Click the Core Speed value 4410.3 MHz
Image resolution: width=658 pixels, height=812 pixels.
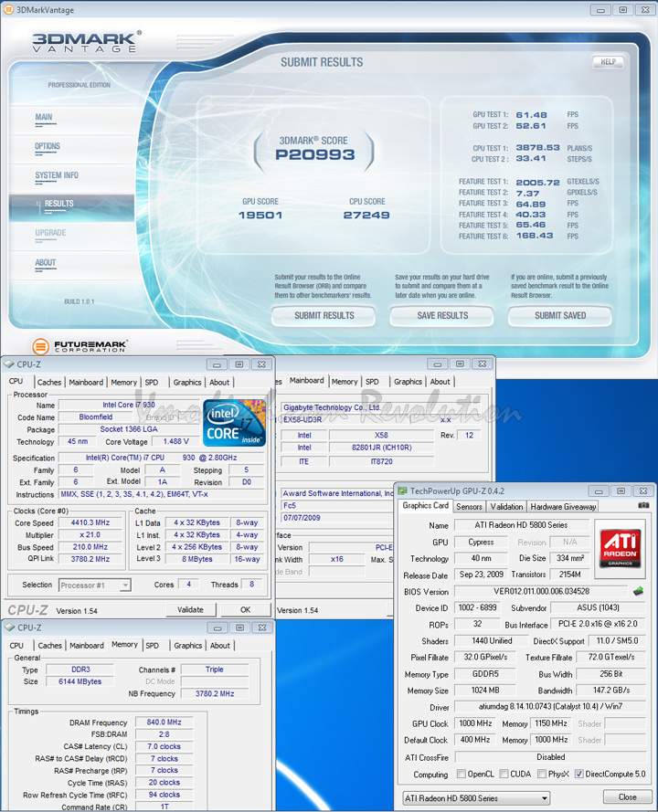(x=90, y=523)
